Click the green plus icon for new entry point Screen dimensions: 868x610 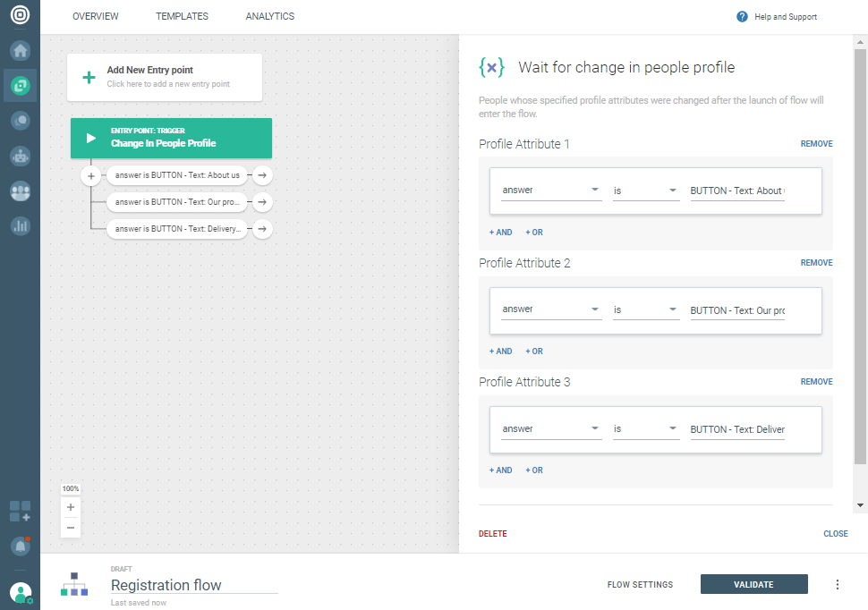point(89,78)
